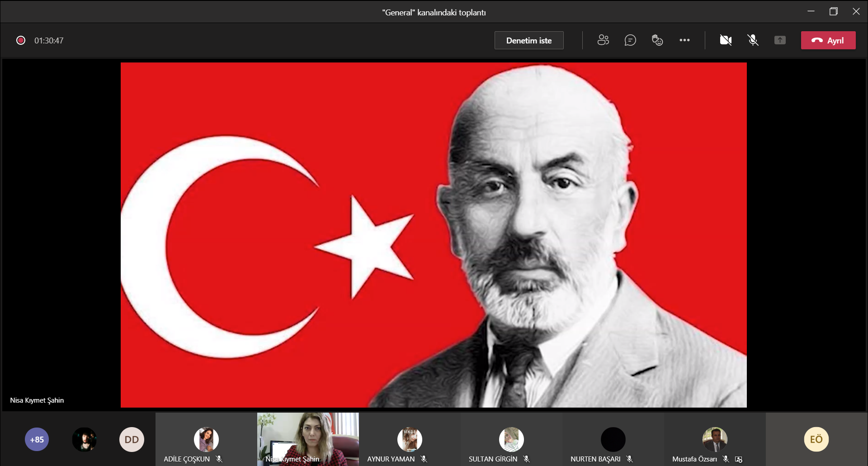Click the red recording indicator icon
The width and height of the screenshot is (868, 466).
[x=21, y=40]
